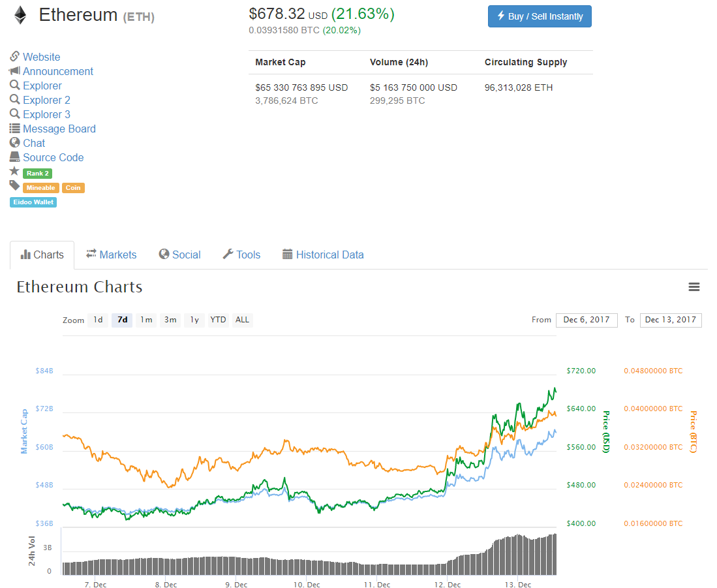This screenshot has height=588, width=717.
Task: Click the drive icon beside Source Code
Action: [14, 157]
